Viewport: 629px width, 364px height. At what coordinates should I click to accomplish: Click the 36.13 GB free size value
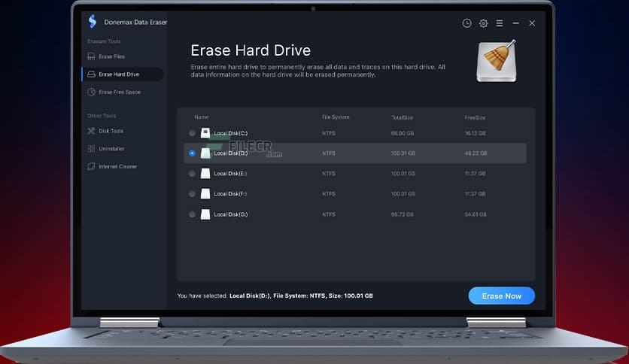(x=475, y=133)
